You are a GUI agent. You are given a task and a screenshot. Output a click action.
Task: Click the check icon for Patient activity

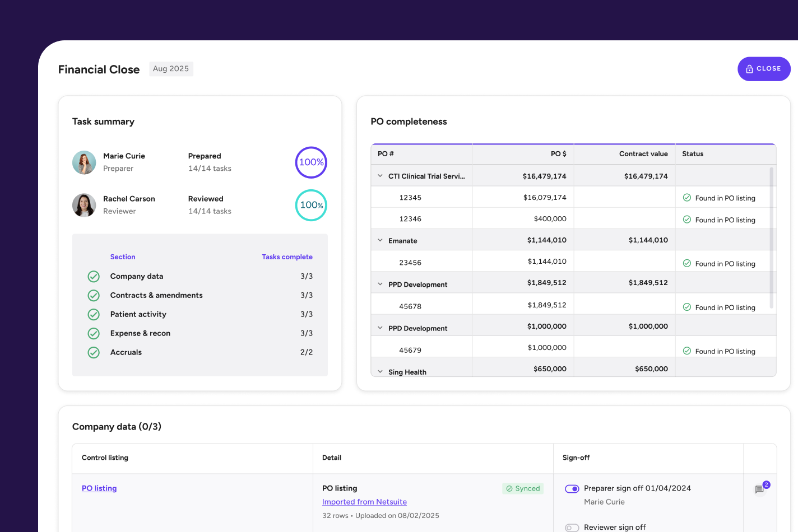pos(94,315)
